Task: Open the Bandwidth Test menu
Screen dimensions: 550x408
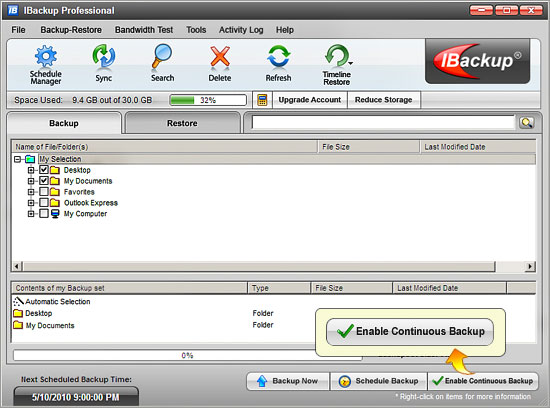Action: point(144,30)
